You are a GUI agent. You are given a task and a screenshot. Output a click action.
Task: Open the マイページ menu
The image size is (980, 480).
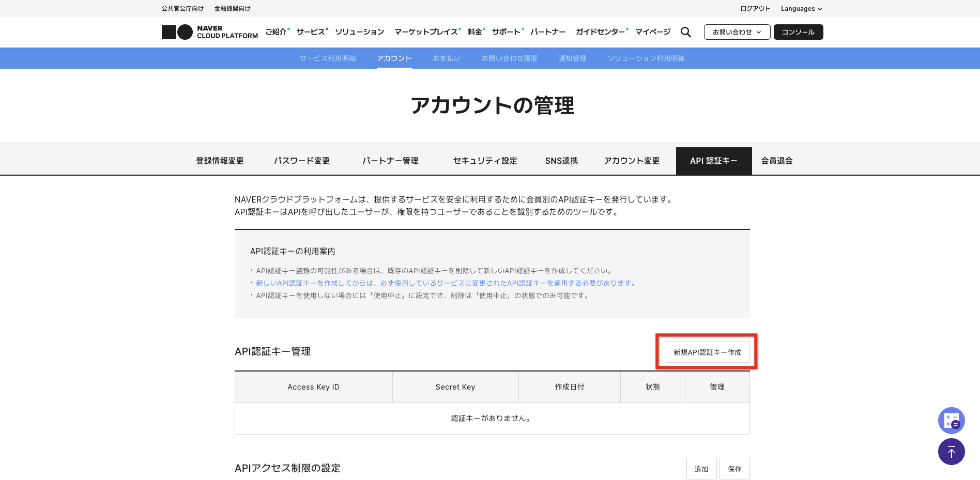pyautogui.click(x=653, y=32)
